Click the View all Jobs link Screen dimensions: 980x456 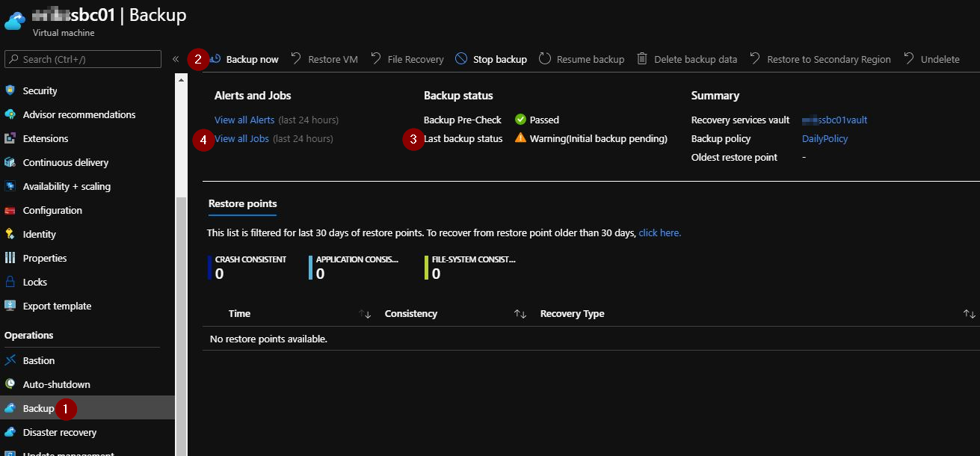(242, 138)
